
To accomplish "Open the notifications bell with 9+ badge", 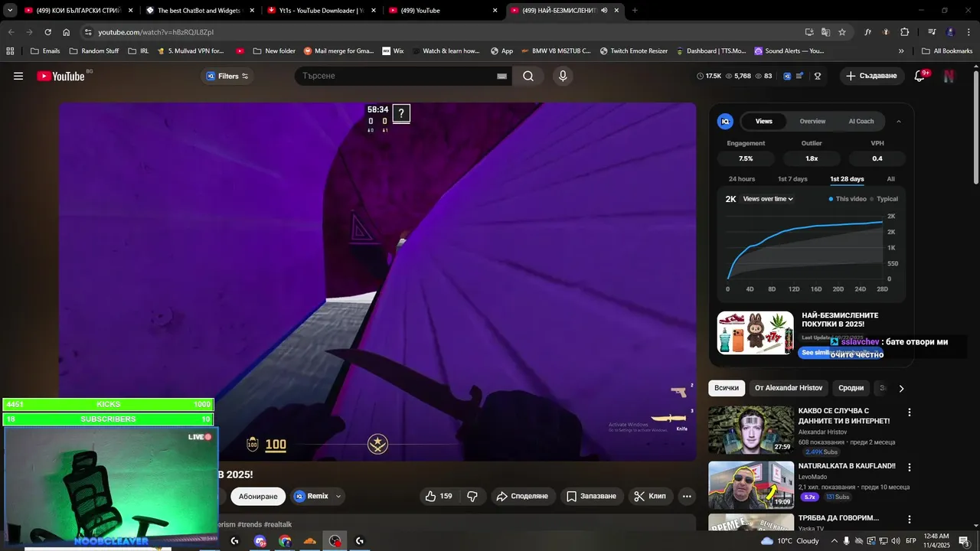I will (920, 76).
